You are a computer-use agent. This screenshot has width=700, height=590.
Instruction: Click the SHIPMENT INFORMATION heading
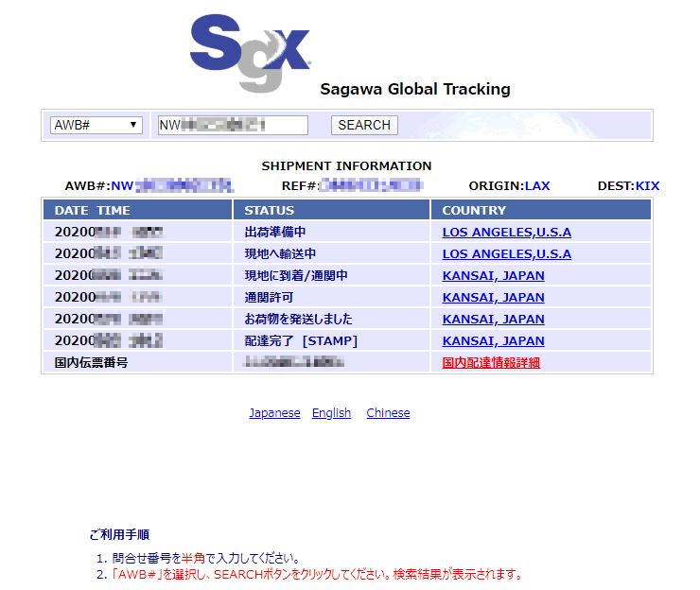tap(346, 166)
